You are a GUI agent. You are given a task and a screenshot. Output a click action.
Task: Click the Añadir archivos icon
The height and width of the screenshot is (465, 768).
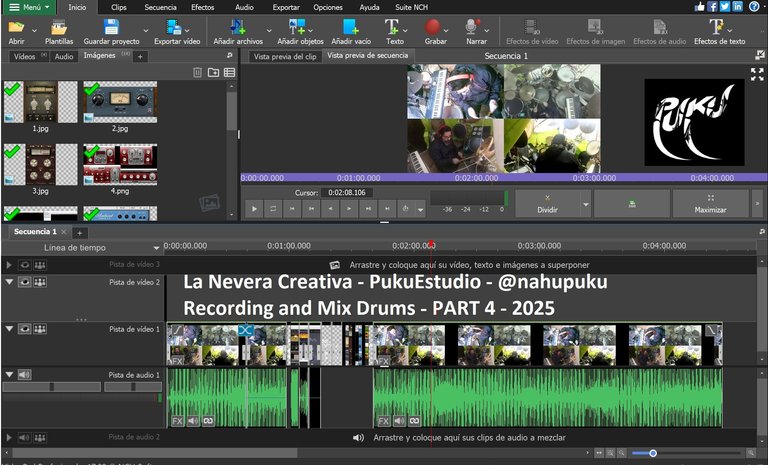(238, 27)
